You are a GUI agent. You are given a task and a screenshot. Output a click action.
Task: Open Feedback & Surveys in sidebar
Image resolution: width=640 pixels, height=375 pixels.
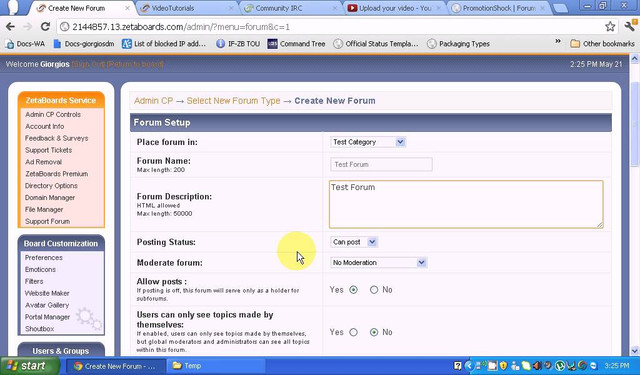[x=56, y=138]
